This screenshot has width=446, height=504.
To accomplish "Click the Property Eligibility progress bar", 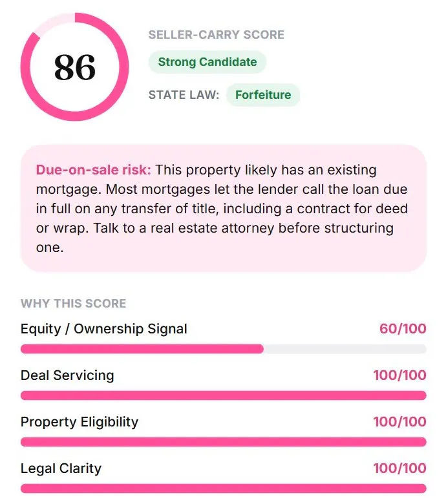I will click(x=224, y=442).
